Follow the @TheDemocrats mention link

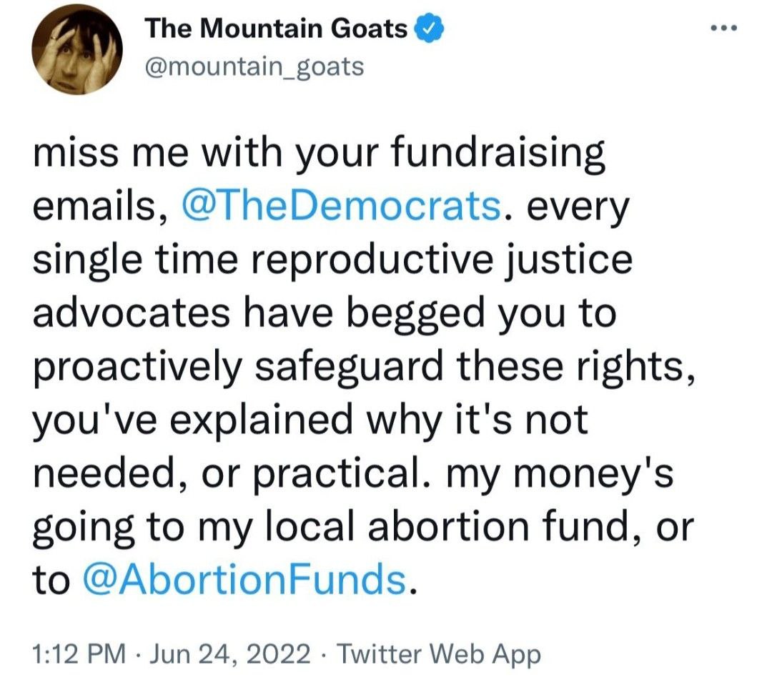340,207
